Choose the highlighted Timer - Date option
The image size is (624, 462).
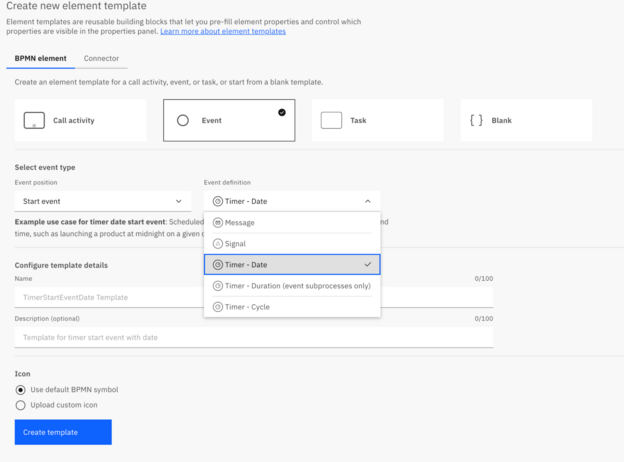(291, 265)
